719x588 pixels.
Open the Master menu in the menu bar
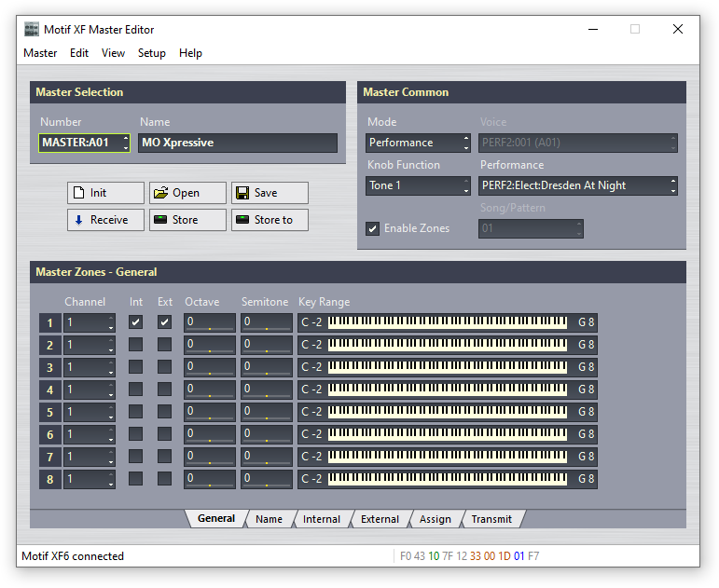[40, 53]
